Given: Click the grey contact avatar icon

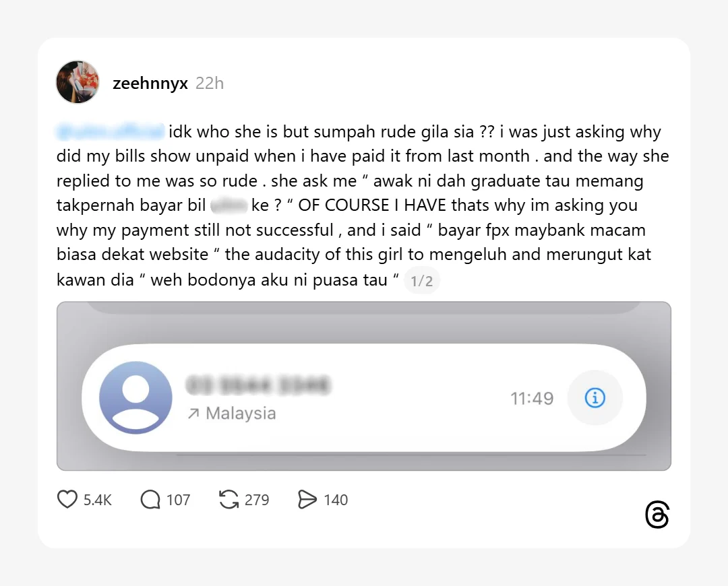Looking at the screenshot, I should 135,397.
